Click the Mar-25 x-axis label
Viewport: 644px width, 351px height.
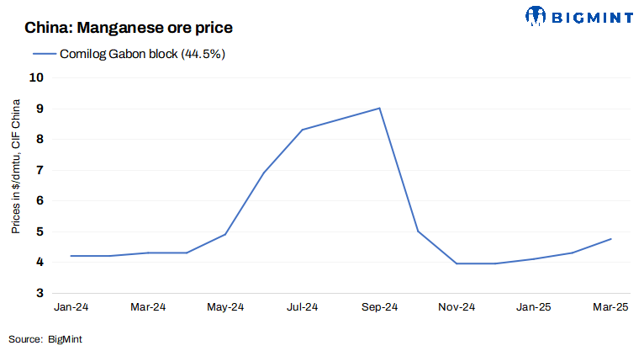[611, 307]
